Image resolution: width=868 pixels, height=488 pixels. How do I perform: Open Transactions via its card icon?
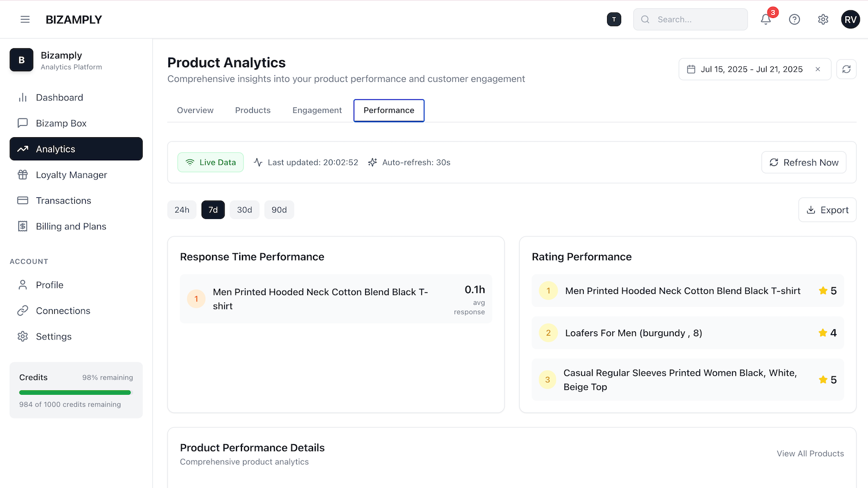coord(23,200)
